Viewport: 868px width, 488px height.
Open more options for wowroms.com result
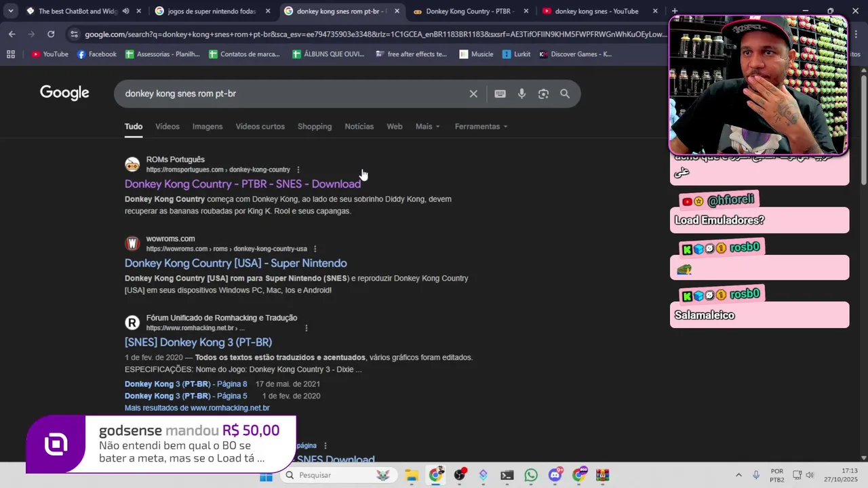click(x=315, y=249)
